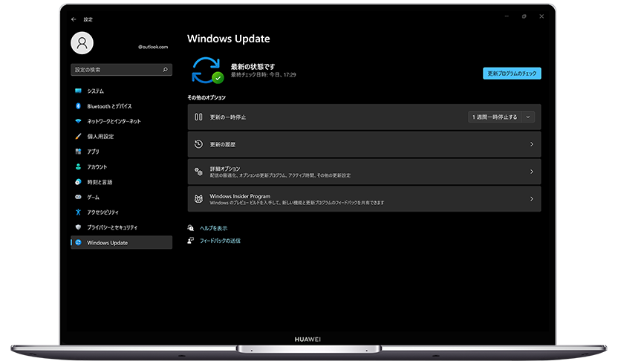The height and width of the screenshot is (364, 618).
Task: Expand 更新の履歴 with its chevron arrow
Action: pyautogui.click(x=531, y=144)
